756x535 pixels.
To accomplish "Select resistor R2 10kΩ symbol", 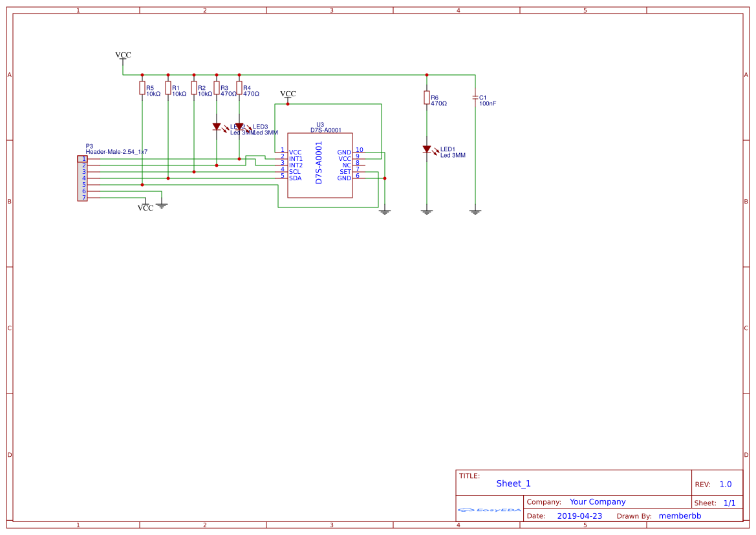I will [x=193, y=89].
